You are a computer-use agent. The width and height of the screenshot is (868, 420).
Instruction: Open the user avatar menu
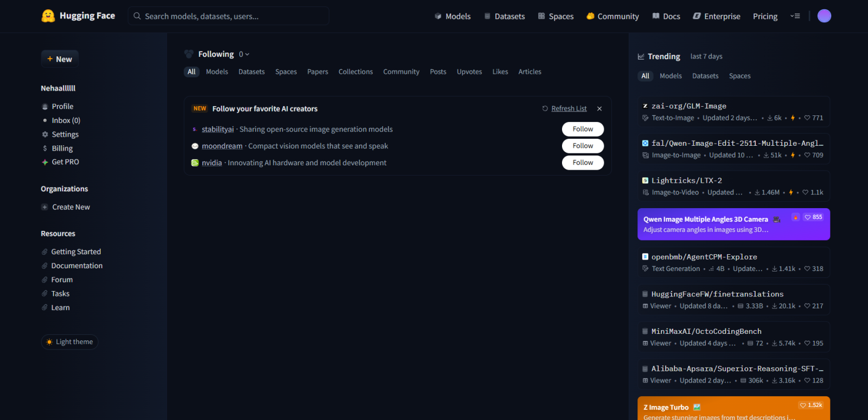[x=824, y=16]
